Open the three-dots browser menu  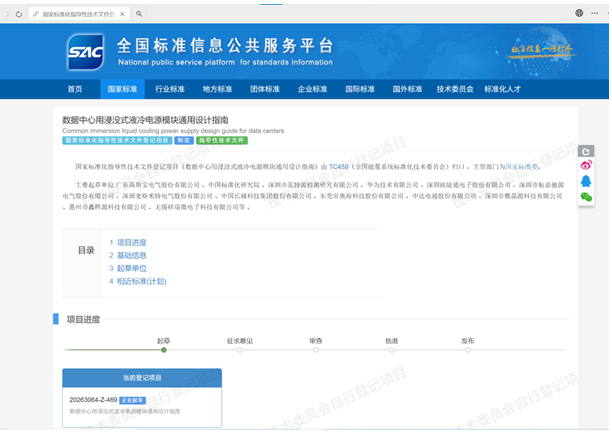coord(594,13)
